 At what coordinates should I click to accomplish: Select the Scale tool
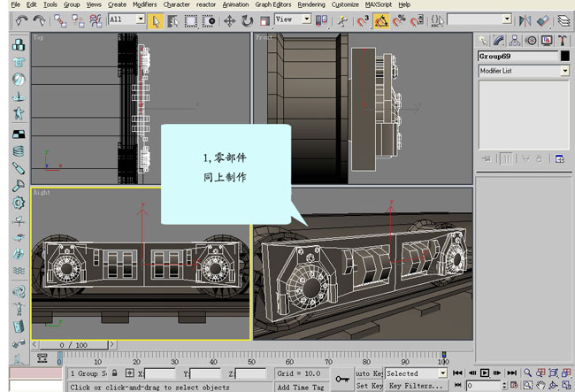click(x=264, y=21)
